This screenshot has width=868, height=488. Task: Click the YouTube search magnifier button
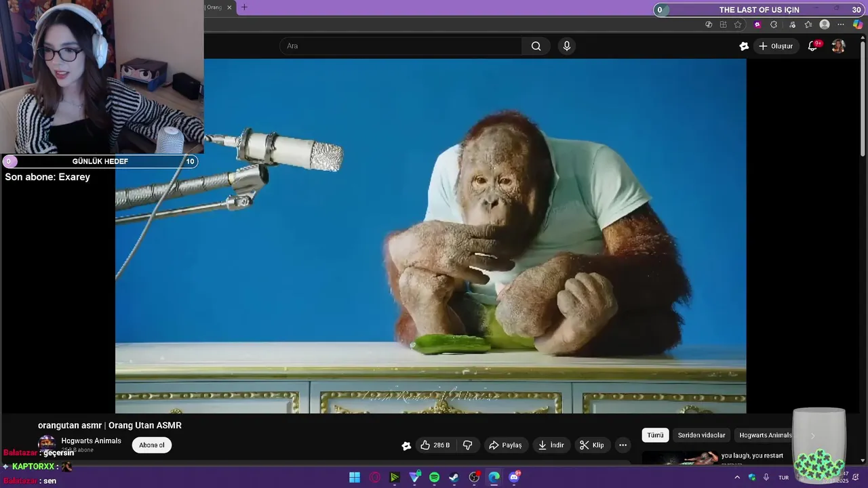(x=536, y=46)
